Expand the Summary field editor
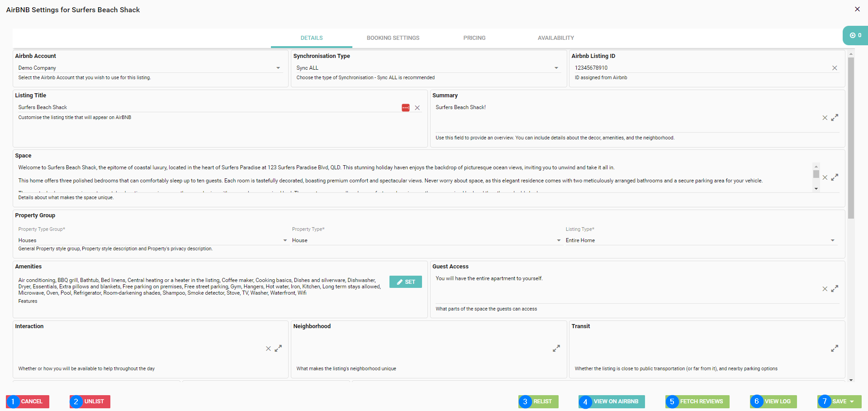The image size is (868, 411). click(x=835, y=118)
